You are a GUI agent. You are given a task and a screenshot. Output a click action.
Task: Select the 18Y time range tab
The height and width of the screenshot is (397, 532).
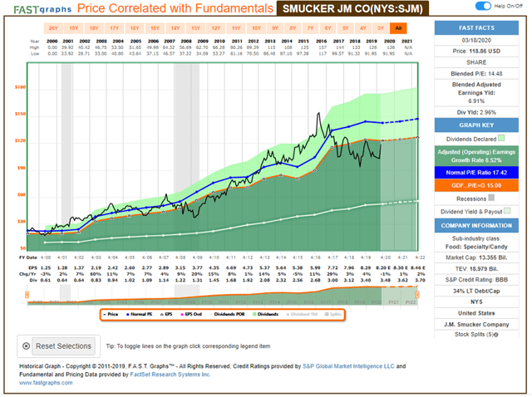[94, 28]
